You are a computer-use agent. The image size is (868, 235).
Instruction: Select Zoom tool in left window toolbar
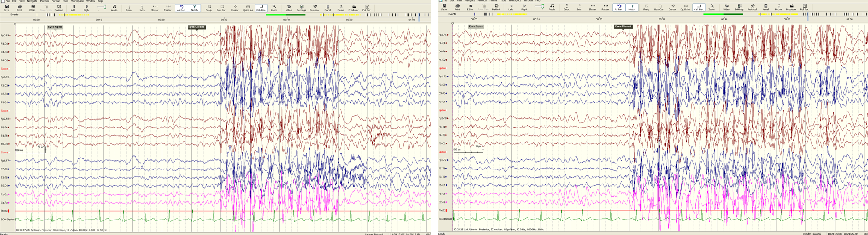point(274,8)
